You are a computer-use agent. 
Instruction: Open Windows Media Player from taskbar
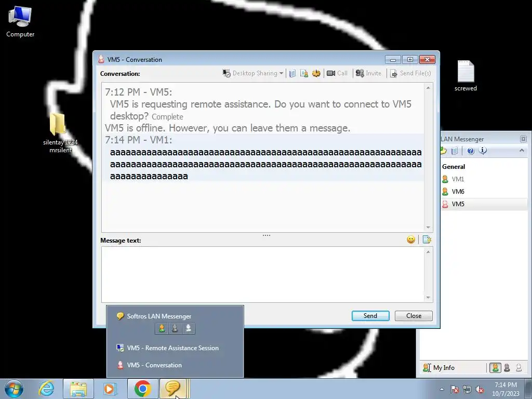click(110, 389)
